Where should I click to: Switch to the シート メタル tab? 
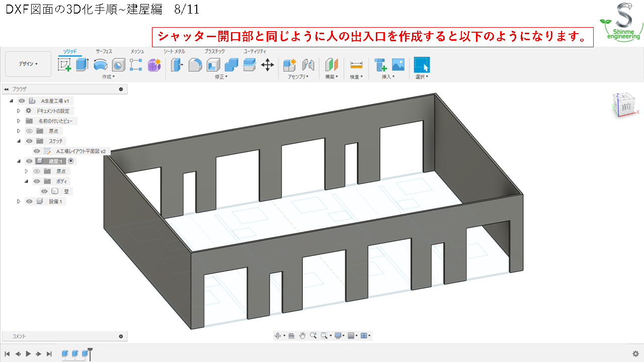(174, 51)
